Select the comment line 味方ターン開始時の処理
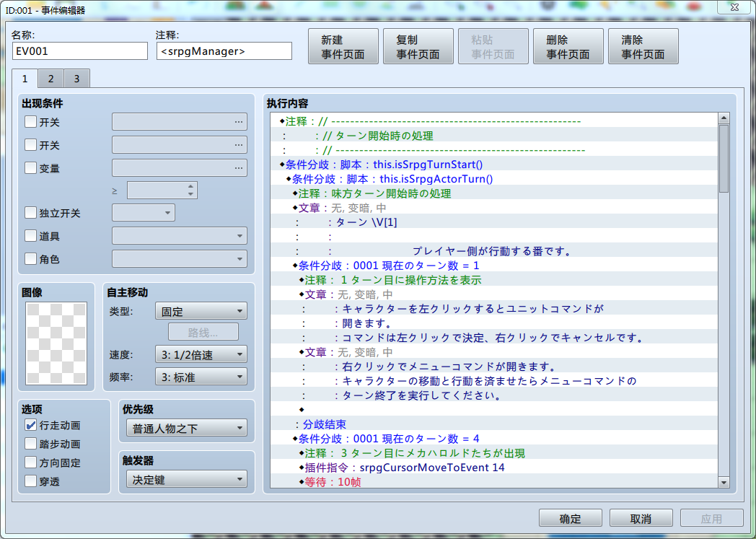The width and height of the screenshot is (756, 539). tap(494, 193)
